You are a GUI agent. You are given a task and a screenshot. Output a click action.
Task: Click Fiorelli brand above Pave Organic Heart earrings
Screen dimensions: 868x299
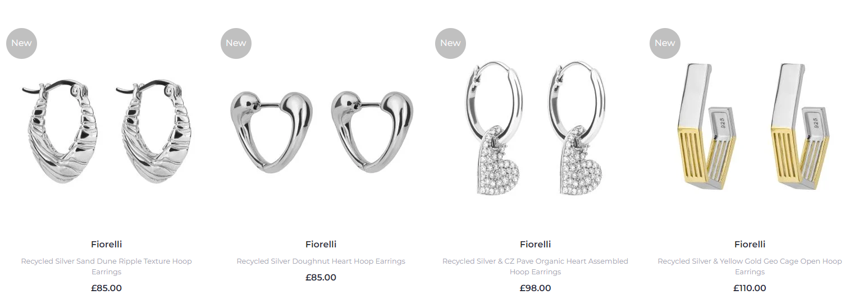535,245
